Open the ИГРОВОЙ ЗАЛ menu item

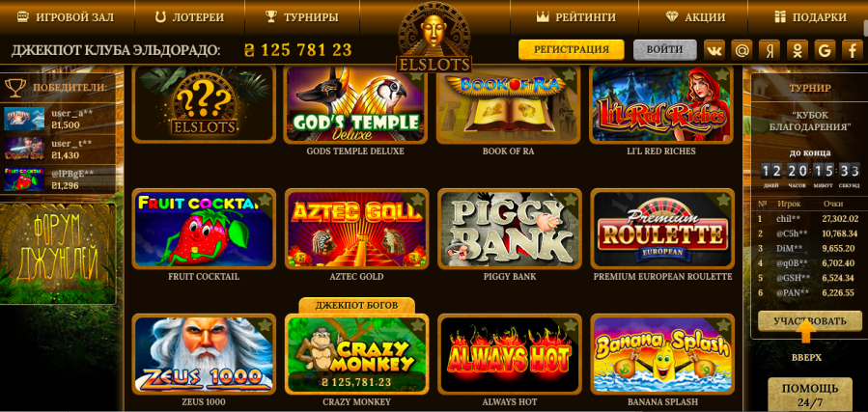click(66, 17)
